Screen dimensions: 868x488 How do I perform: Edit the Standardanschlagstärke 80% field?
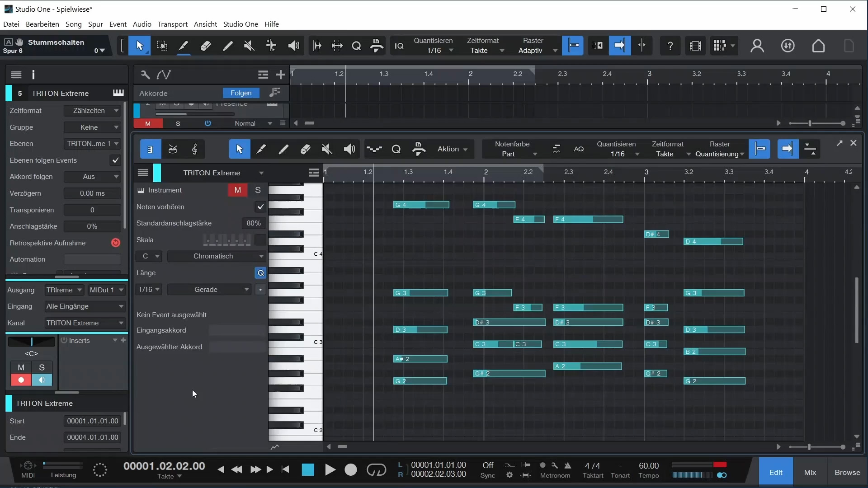254,223
